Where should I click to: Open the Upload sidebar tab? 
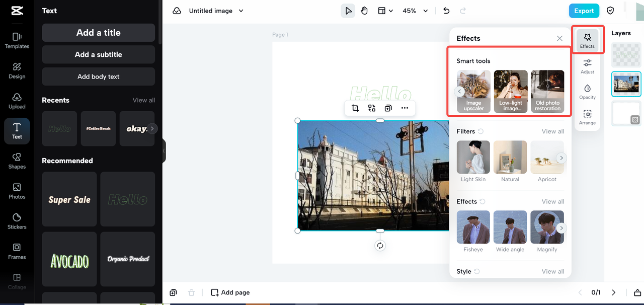[17, 101]
